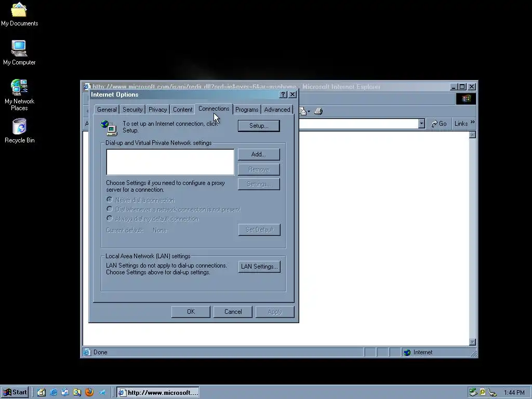Click the Remove button

click(x=259, y=169)
